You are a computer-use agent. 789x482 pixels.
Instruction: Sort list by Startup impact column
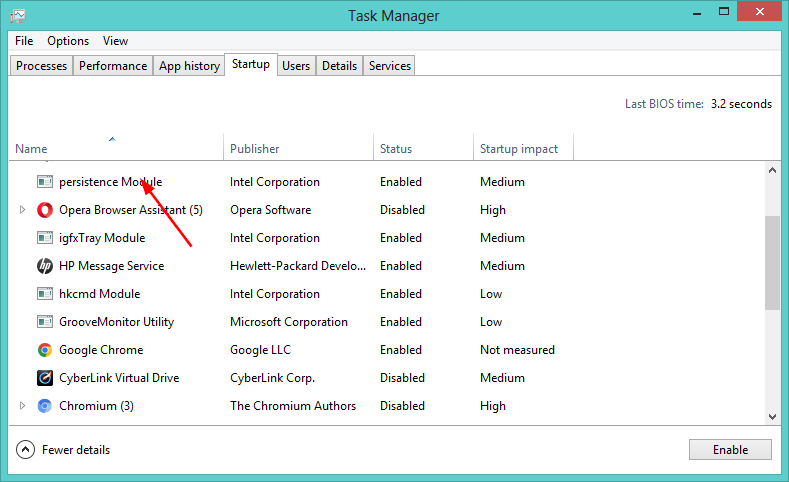point(519,149)
